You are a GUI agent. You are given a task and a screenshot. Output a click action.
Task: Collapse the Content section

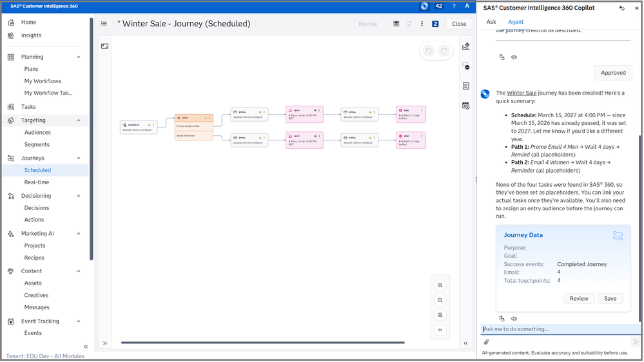[x=79, y=271]
